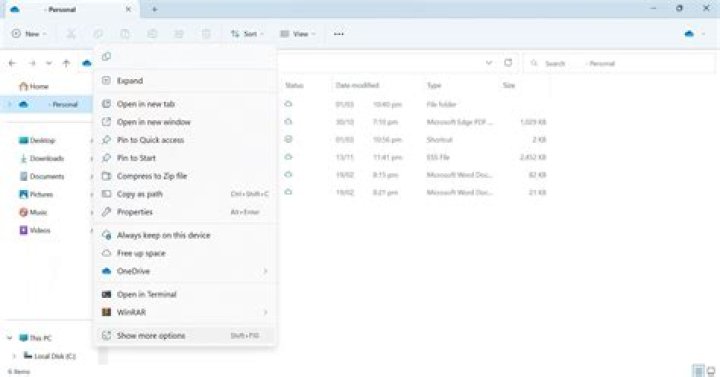Expand the address bar history dropdown
Viewport: 720px width, 377px height.
pyautogui.click(x=489, y=63)
